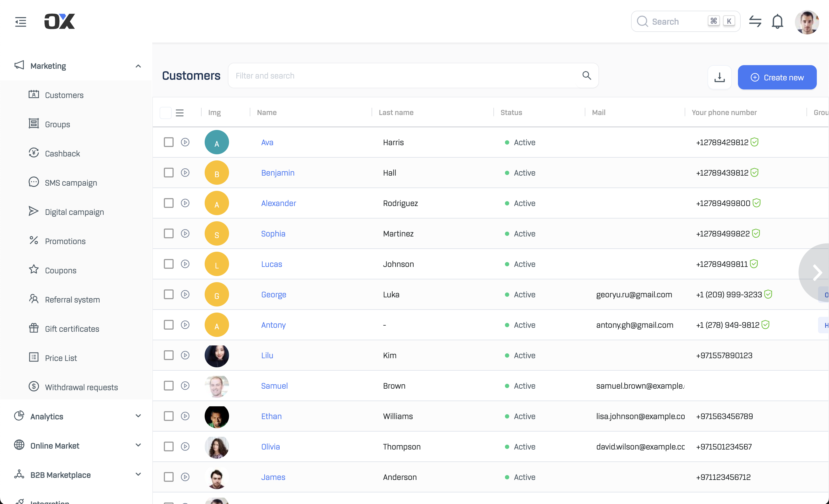The image size is (829, 504).
Task: Tick the select-all checkbox in the table header
Action: (x=166, y=113)
